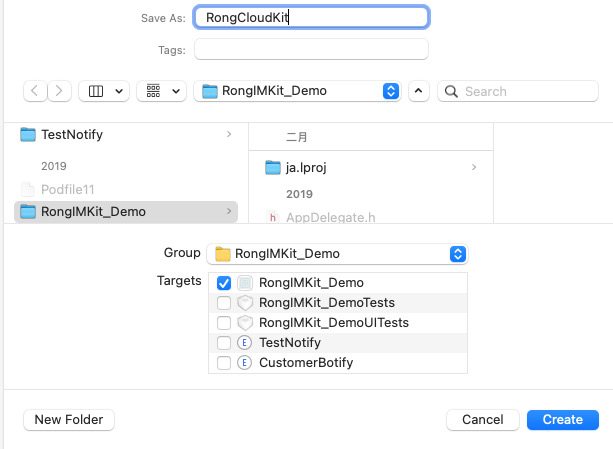Click the Create button

click(562, 420)
